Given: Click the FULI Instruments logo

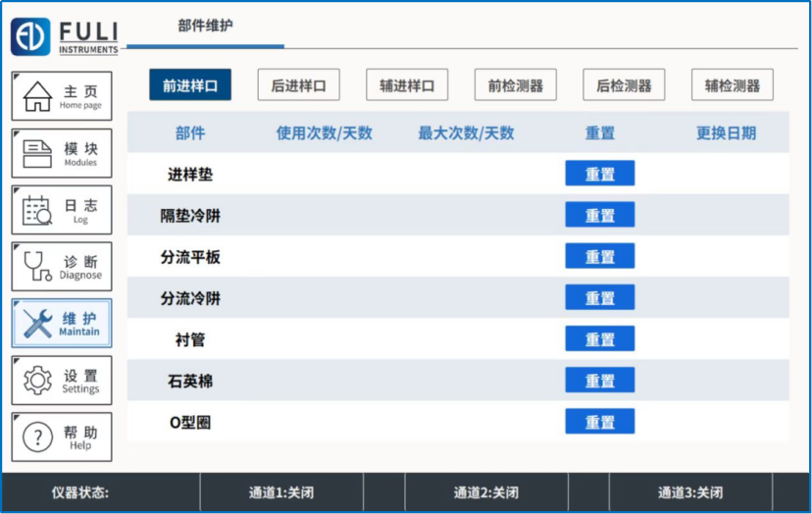Looking at the screenshot, I should [65, 36].
